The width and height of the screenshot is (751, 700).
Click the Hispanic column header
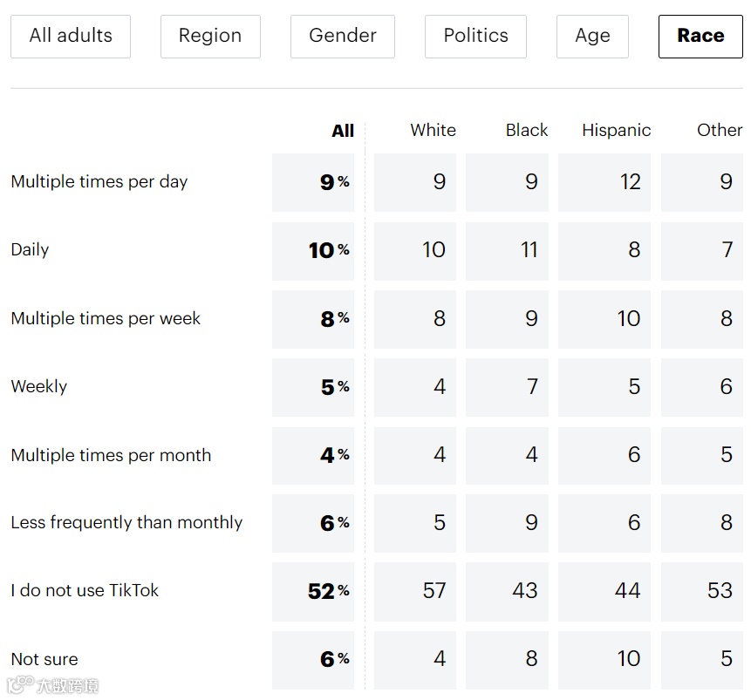(616, 130)
